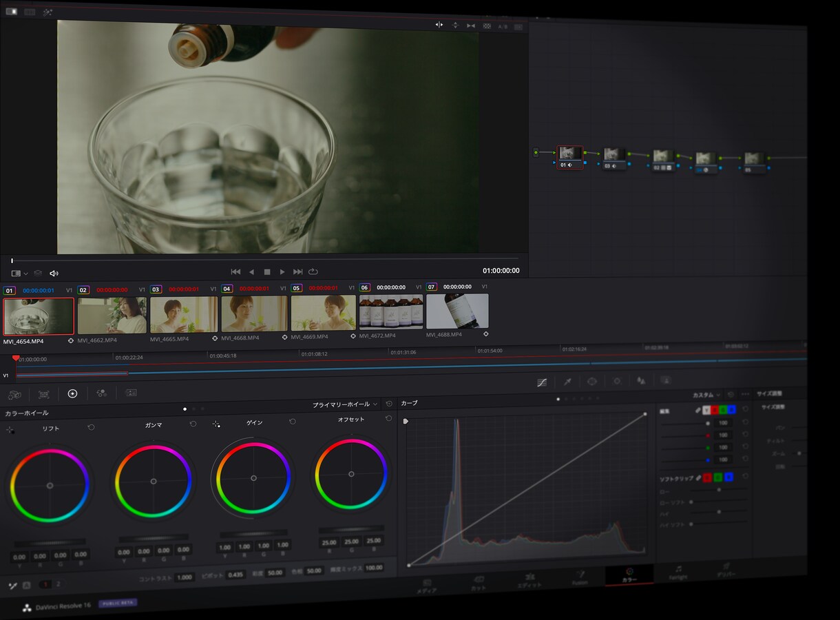Pick black point for リフト wheel
The height and width of the screenshot is (620, 840).
coord(10,430)
